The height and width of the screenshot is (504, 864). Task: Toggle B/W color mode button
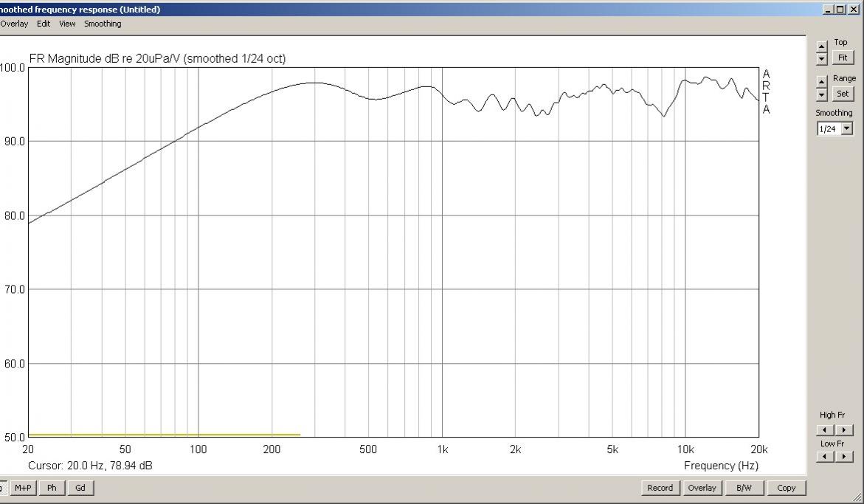click(744, 488)
